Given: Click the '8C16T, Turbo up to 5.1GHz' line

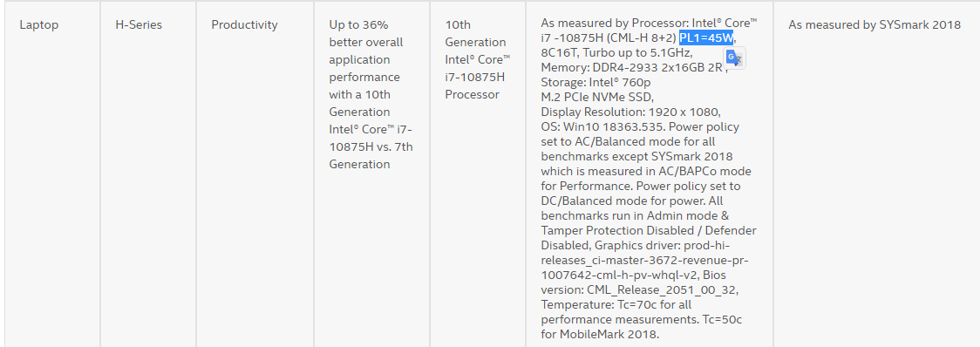Looking at the screenshot, I should pos(616,52).
